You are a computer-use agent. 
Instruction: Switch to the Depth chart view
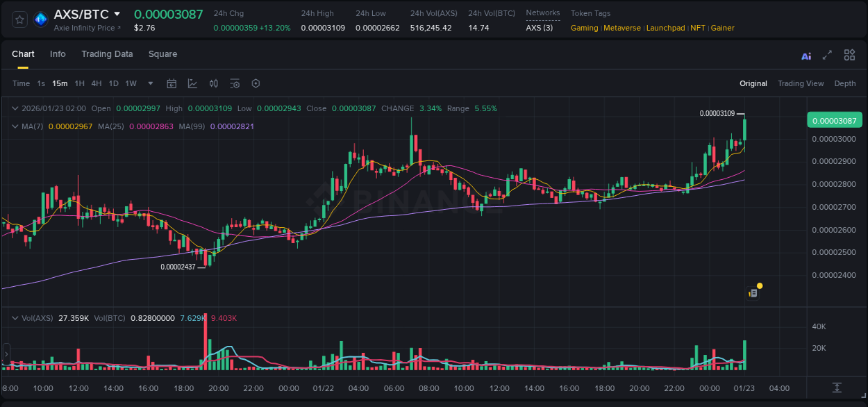(845, 83)
